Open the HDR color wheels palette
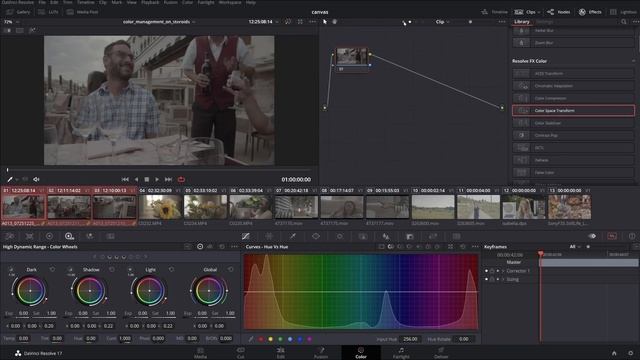Screen dimensions: 640x360 point(69,236)
